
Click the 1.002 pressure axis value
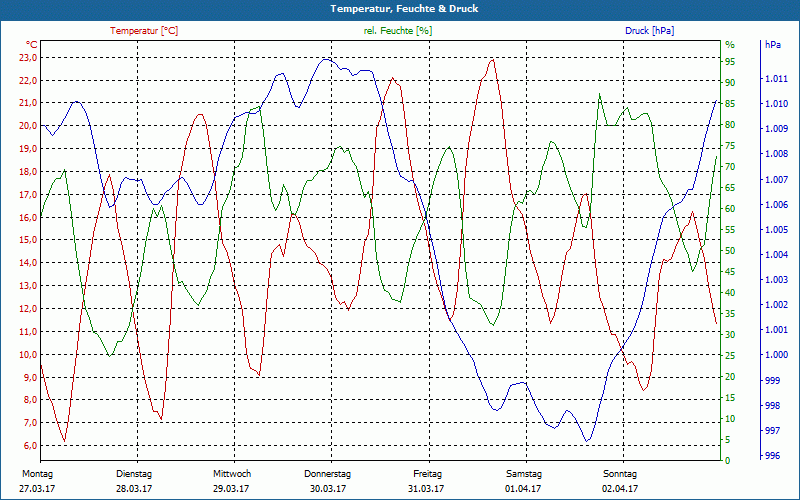(776, 305)
